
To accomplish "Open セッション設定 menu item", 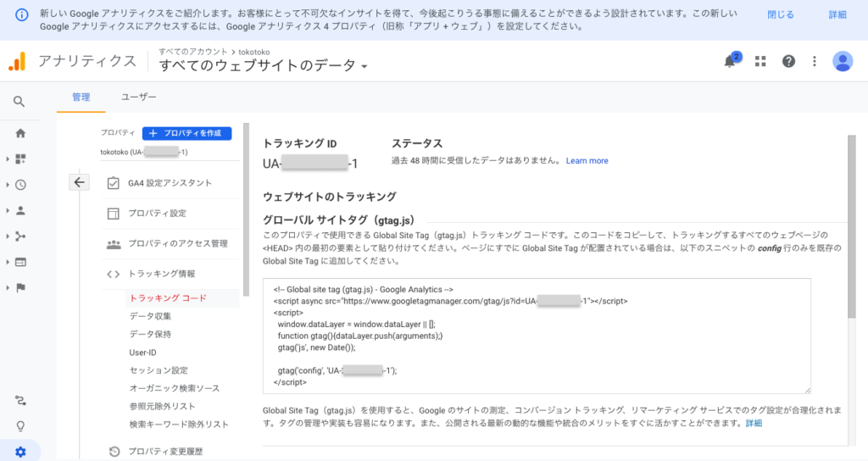I will pos(159,370).
